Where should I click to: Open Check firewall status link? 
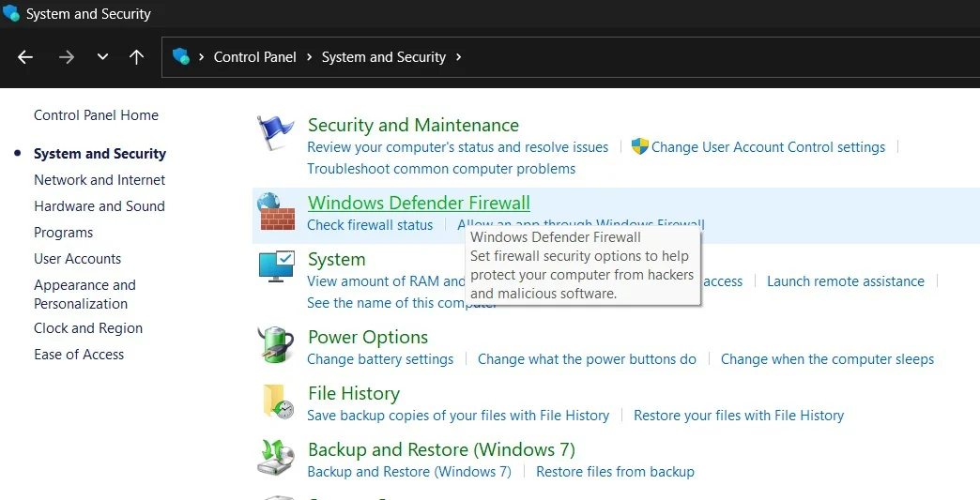pos(370,225)
